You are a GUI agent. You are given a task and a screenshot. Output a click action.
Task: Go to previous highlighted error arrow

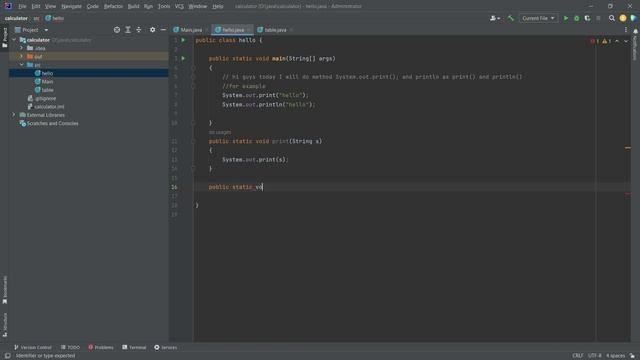(617, 41)
